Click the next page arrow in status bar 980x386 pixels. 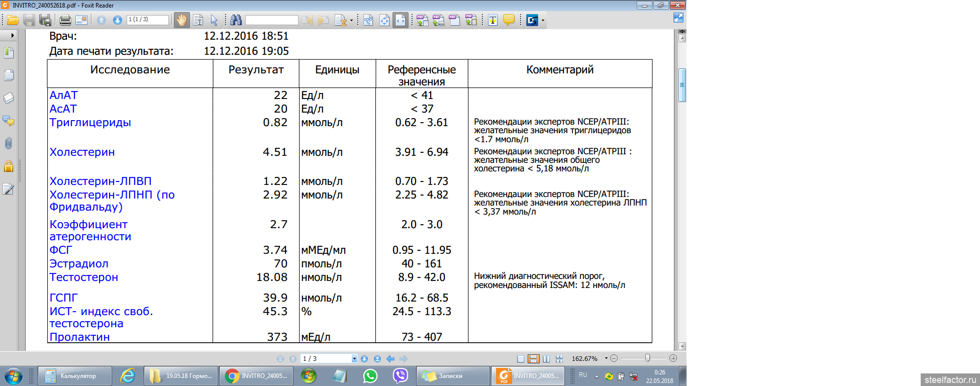pos(364,359)
